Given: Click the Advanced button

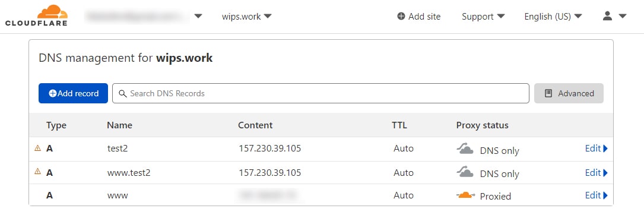Looking at the screenshot, I should click(569, 93).
